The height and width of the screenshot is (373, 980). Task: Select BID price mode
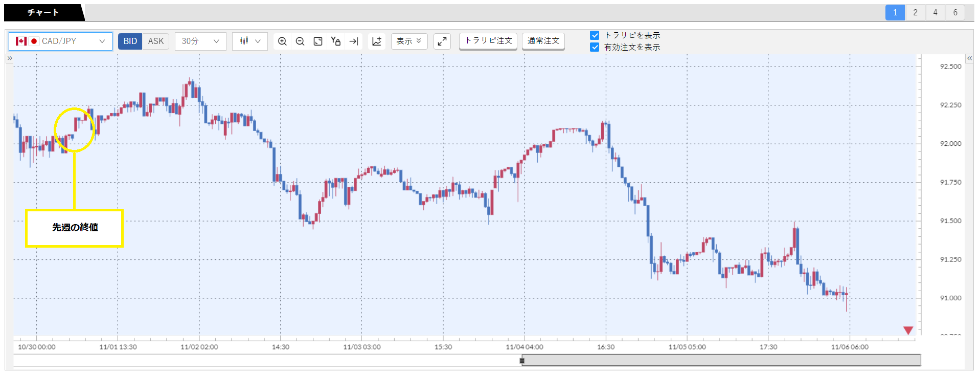pos(130,41)
